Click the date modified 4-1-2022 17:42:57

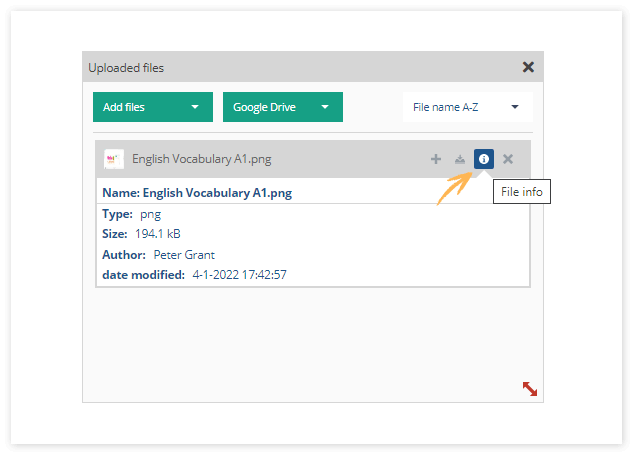click(x=239, y=275)
